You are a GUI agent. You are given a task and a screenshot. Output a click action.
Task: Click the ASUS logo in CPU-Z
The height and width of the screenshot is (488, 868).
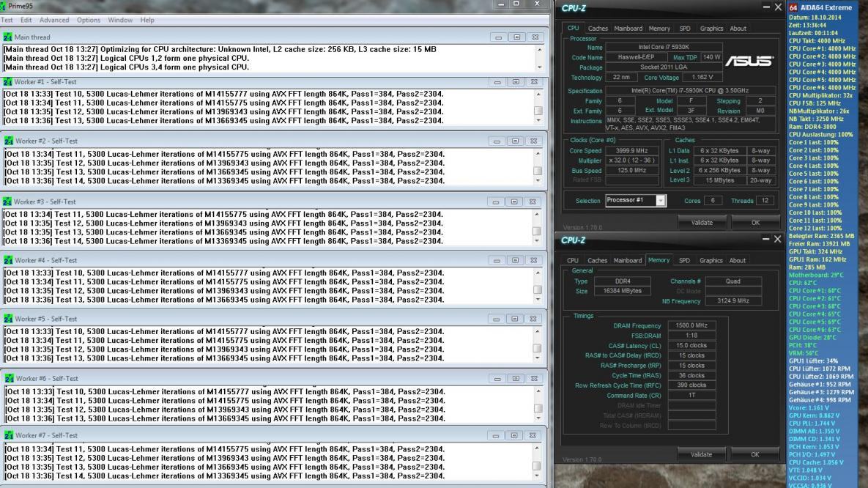[749, 61]
